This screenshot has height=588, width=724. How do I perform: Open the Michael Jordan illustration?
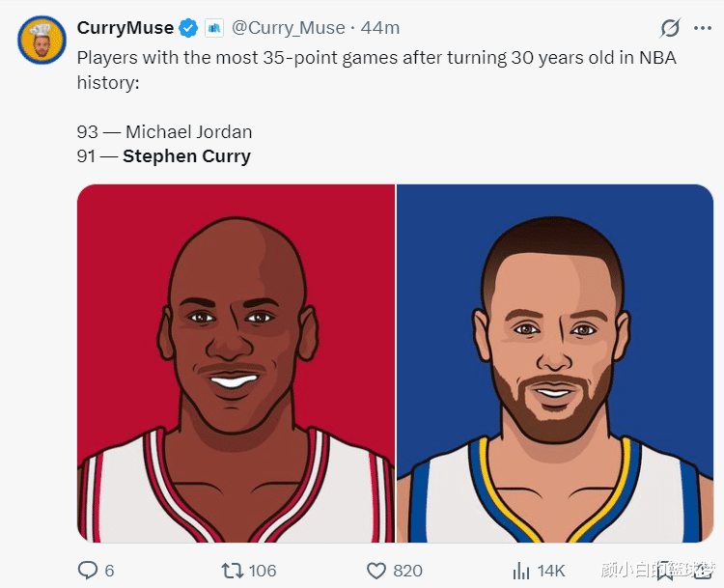tap(237, 363)
